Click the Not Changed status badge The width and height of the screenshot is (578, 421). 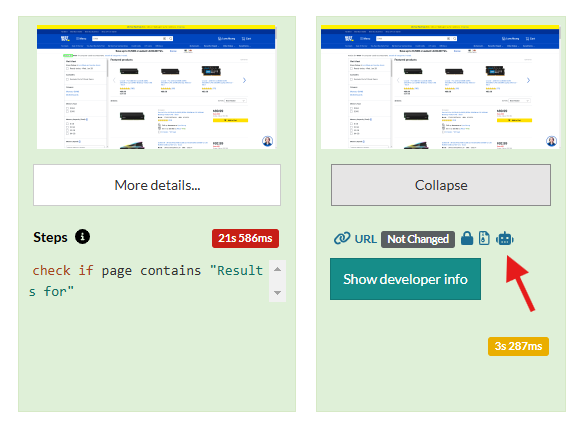coord(418,239)
